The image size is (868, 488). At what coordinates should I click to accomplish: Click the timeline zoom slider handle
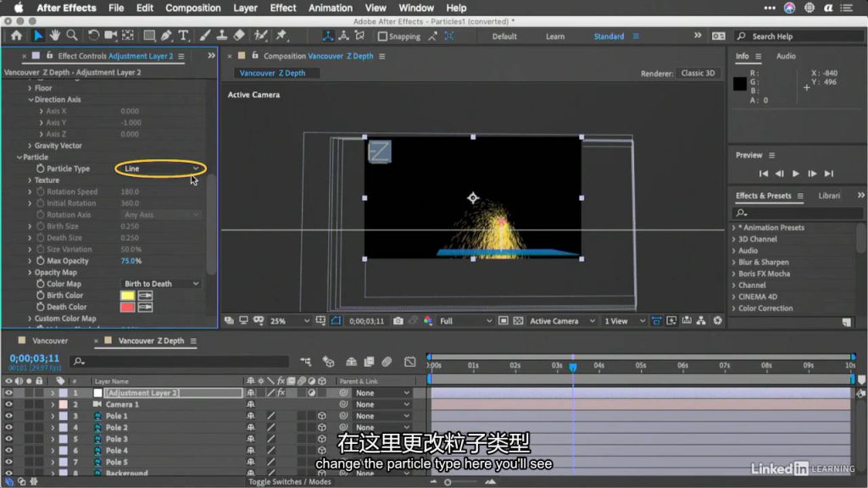448,482
